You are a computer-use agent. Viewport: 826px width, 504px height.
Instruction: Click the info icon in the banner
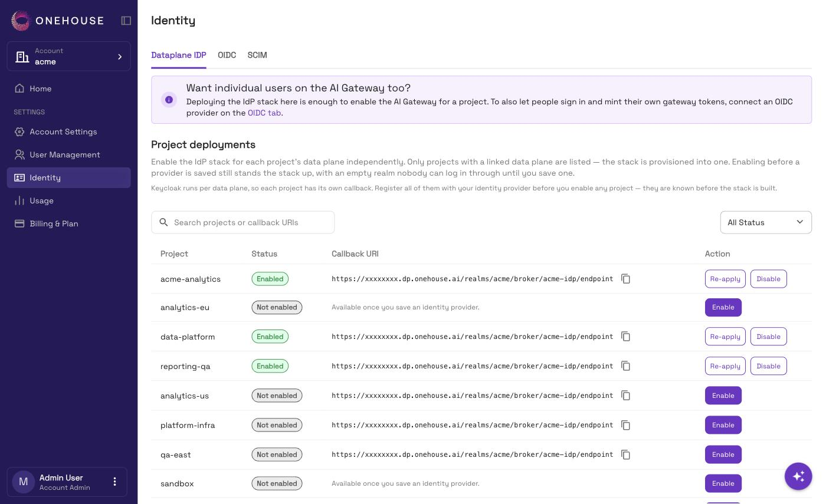coord(169,100)
